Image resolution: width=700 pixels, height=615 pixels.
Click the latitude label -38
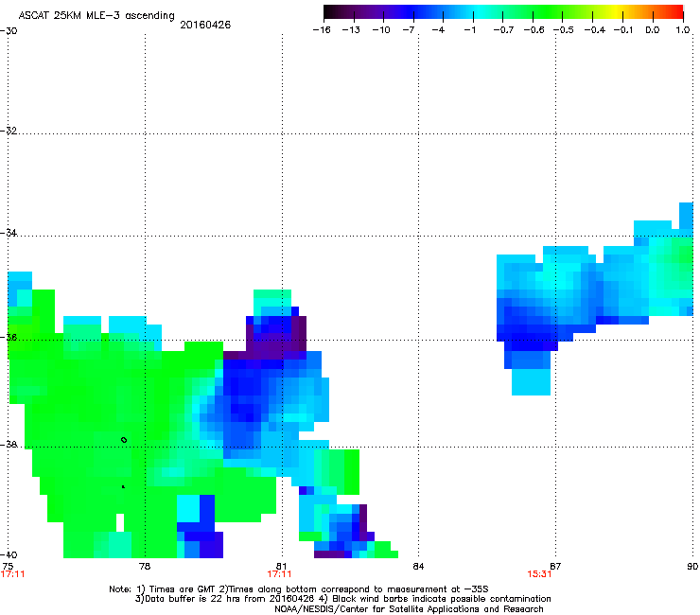(9, 445)
